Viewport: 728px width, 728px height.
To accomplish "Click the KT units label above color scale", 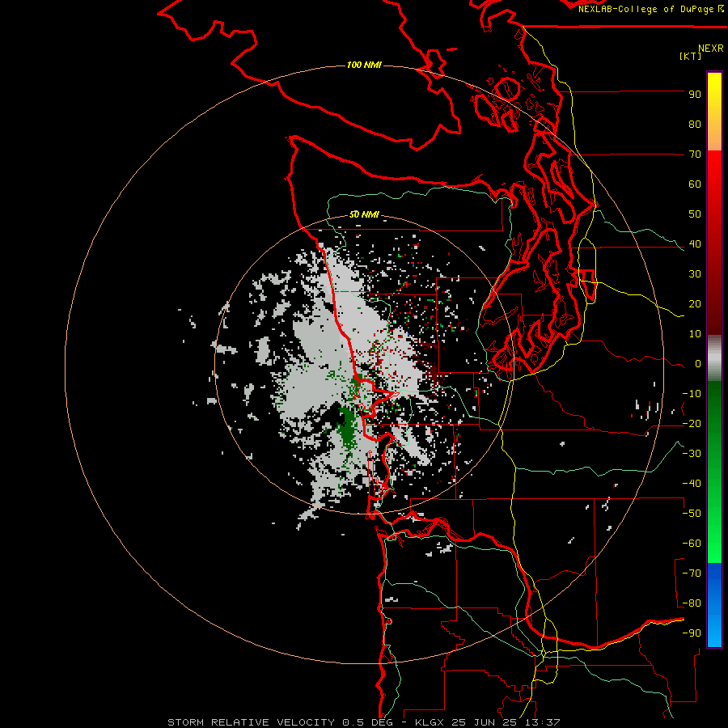I will (x=691, y=56).
